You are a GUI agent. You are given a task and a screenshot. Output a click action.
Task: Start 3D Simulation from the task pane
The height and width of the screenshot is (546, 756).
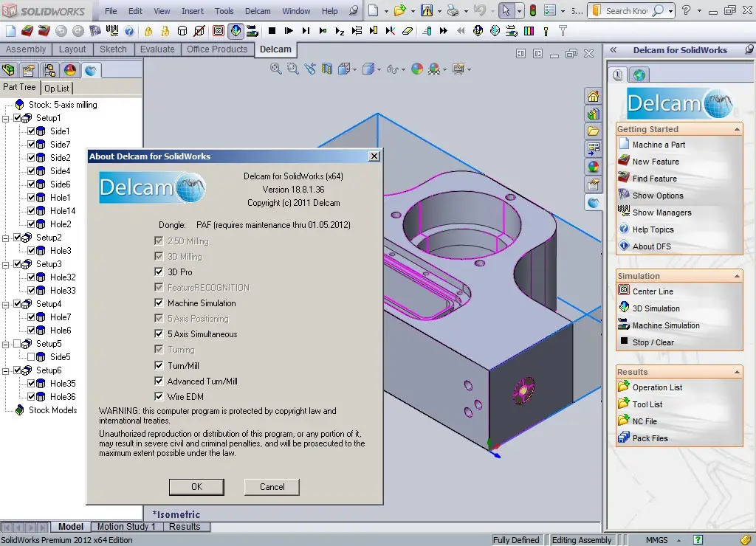point(656,308)
